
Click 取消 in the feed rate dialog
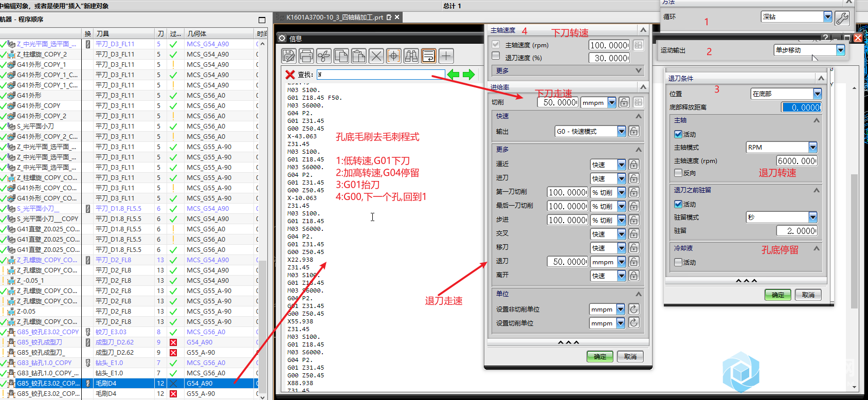(x=630, y=356)
